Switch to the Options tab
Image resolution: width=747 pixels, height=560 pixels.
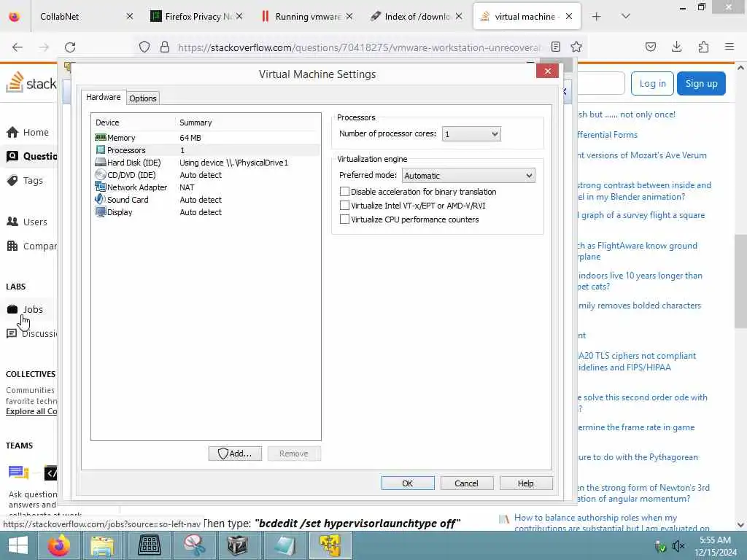[x=143, y=98]
